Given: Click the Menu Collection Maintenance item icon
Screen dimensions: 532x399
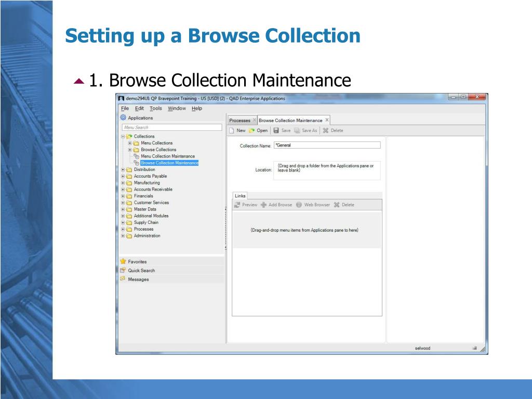Looking at the screenshot, I should click(x=137, y=156).
